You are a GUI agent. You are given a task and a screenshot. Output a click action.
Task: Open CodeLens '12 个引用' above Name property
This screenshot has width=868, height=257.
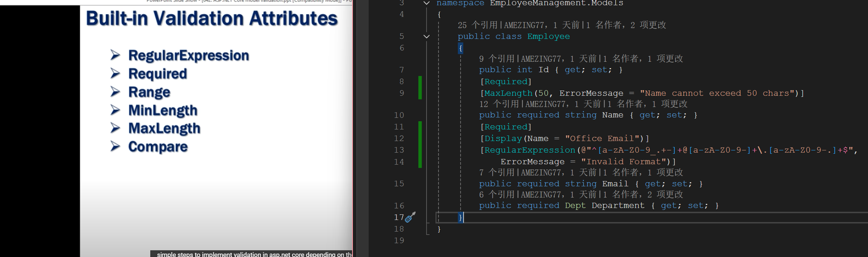tap(499, 104)
